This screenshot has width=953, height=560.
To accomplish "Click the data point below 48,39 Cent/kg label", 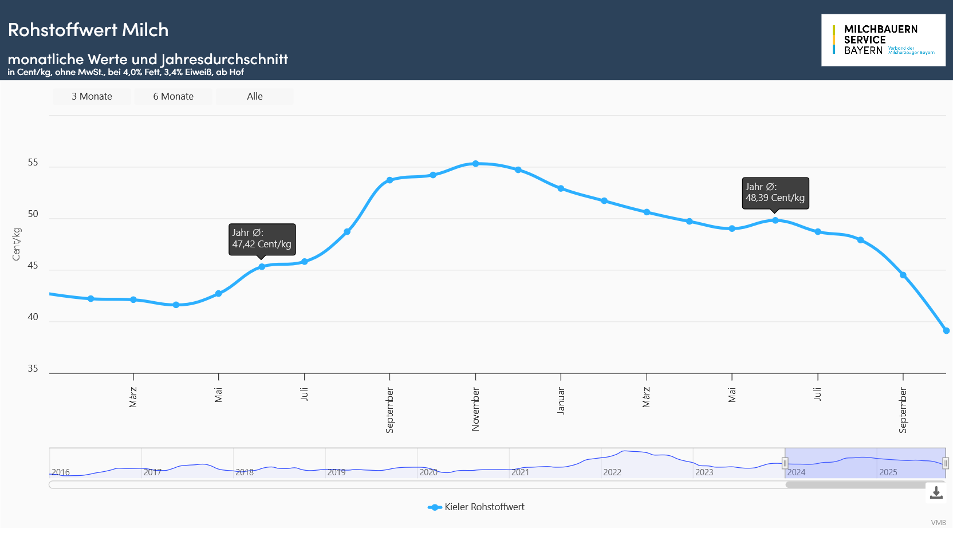I will tap(775, 220).
